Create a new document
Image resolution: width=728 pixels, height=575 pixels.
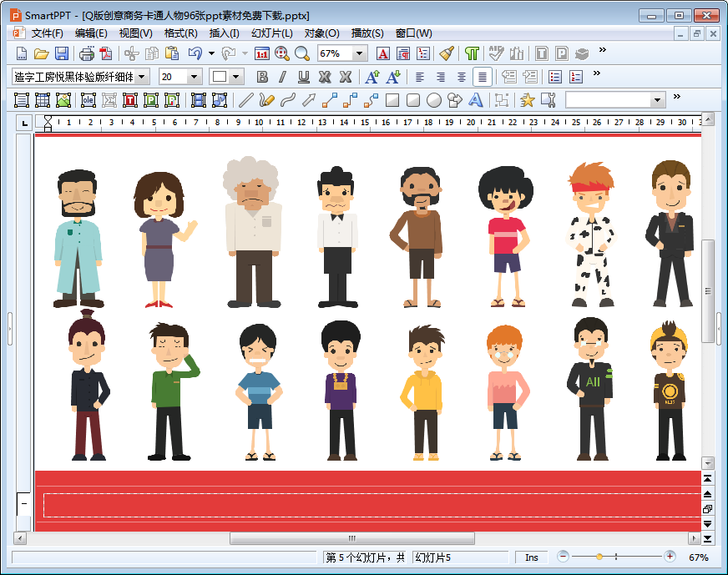(x=22, y=54)
